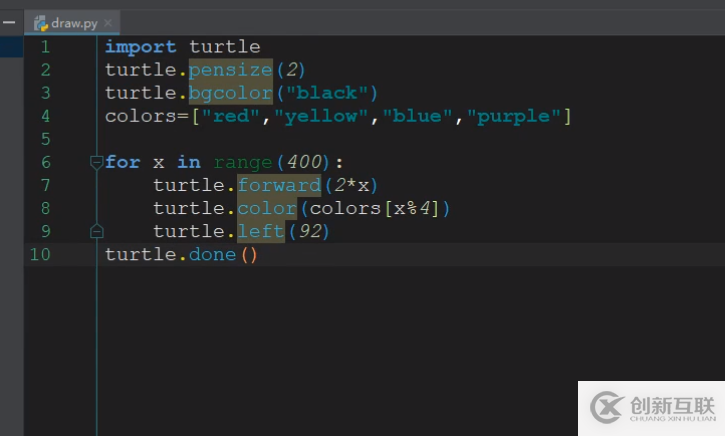Click line number 2 in the gutter
This screenshot has width=725, height=436.
point(45,70)
